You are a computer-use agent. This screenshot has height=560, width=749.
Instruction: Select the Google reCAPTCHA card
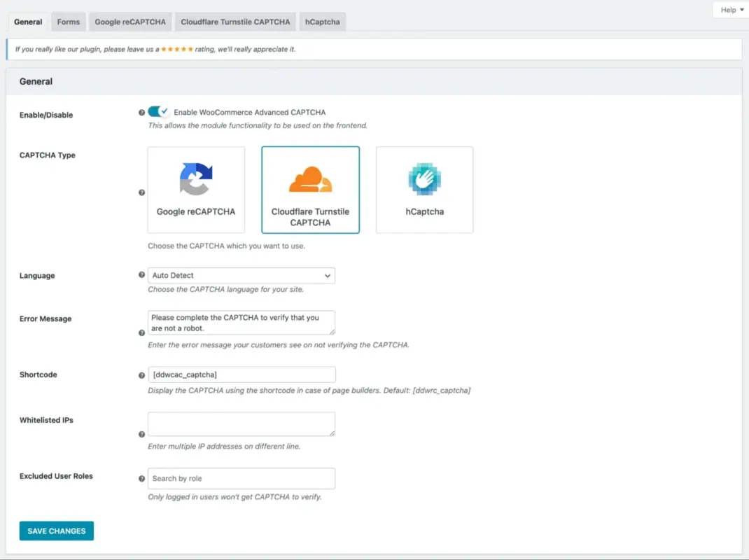(196, 190)
